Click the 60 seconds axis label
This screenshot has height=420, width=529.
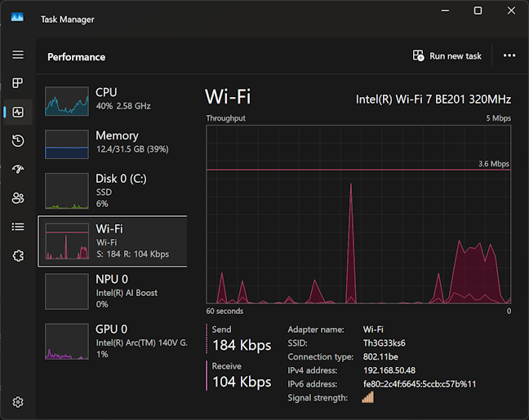tap(224, 311)
